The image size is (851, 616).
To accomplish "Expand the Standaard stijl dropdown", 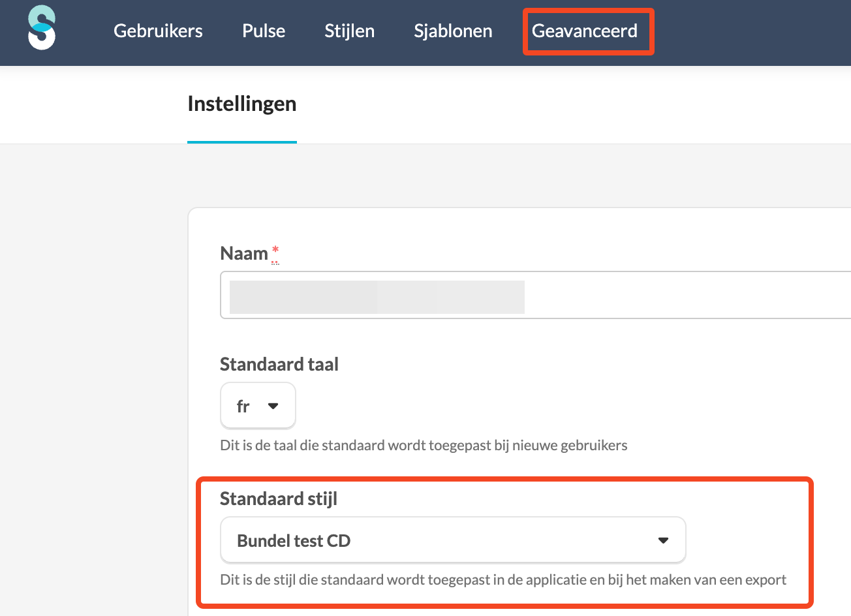I will pos(453,540).
